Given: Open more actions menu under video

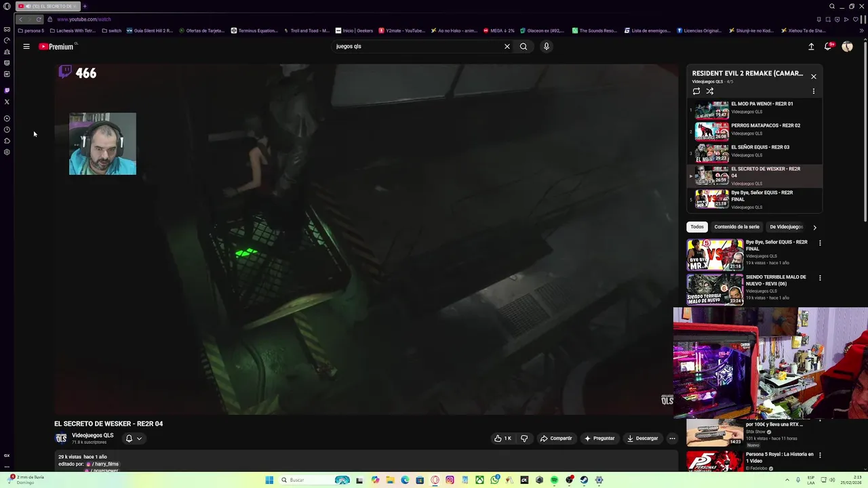Looking at the screenshot, I should 672,439.
